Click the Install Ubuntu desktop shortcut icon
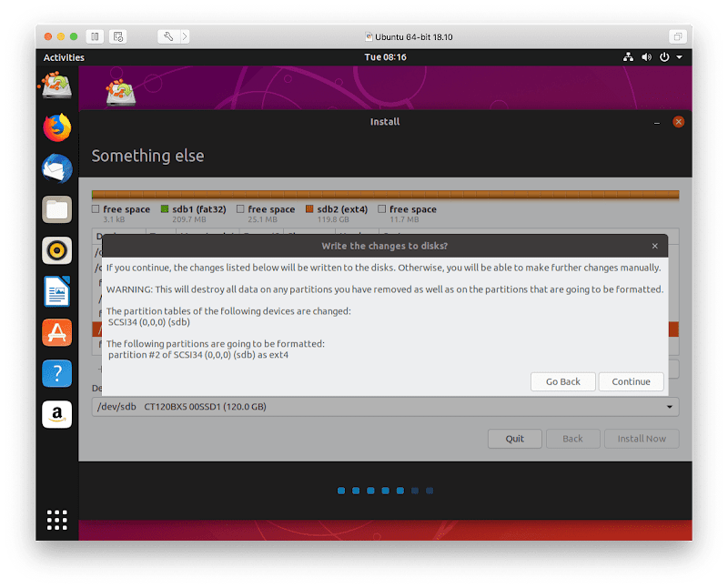 tap(121, 93)
